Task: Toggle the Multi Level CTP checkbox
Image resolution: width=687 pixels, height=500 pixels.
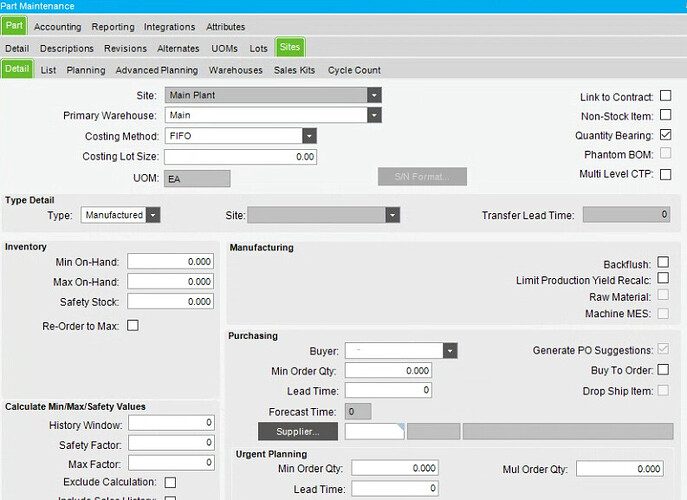Action: pyautogui.click(x=665, y=174)
